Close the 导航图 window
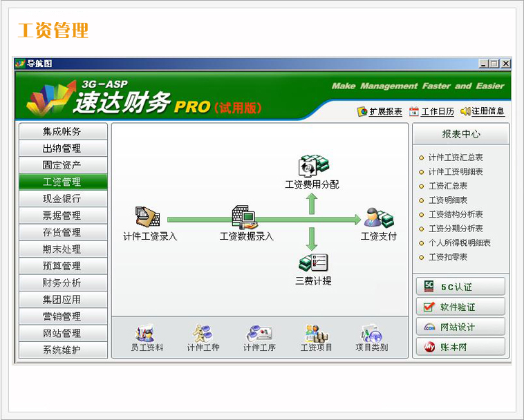Screen dimensions: 524x420 click(506, 64)
